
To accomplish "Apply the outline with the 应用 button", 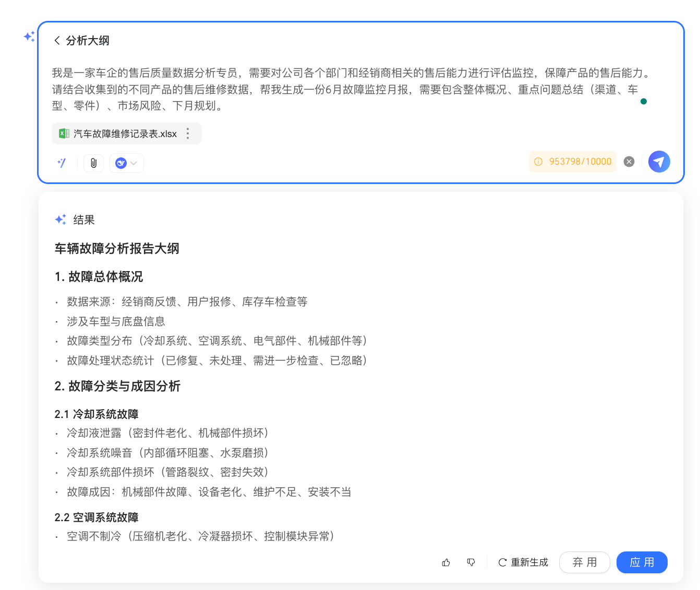I will pyautogui.click(x=642, y=562).
